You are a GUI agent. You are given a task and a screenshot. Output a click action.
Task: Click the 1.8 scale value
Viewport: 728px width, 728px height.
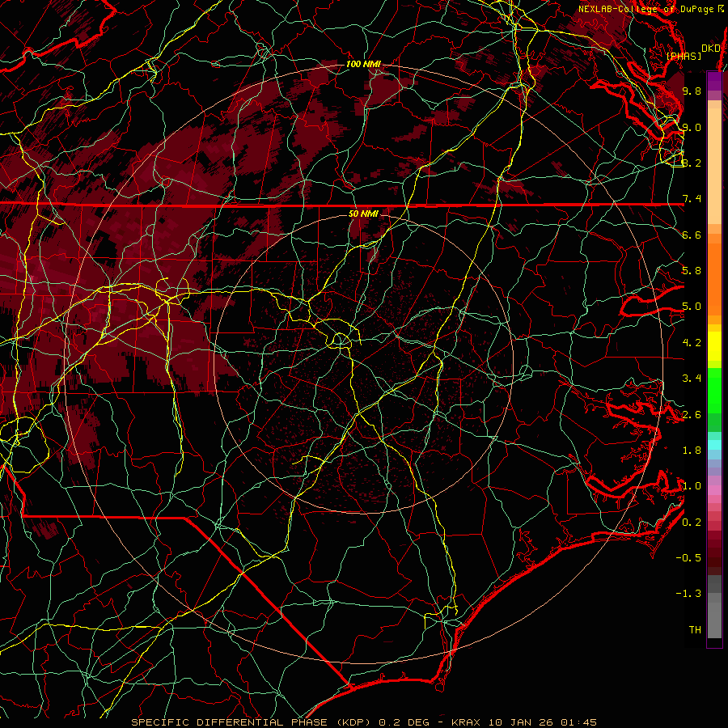[x=692, y=451]
